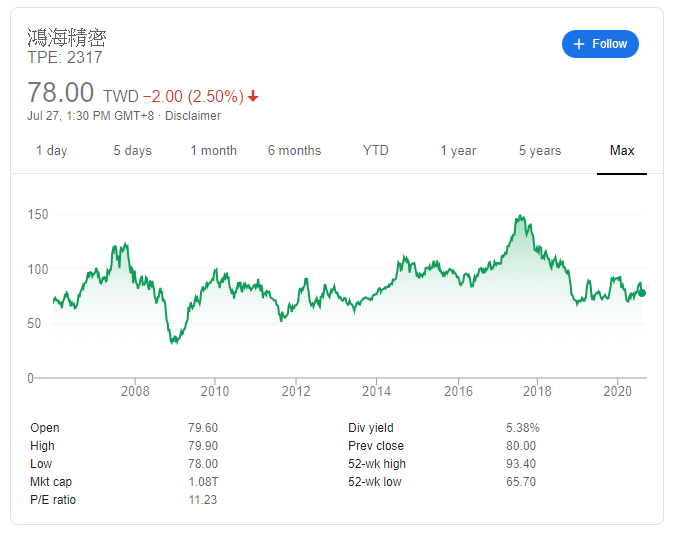Select the Max range tab
This screenshot has width=676, height=534.
[x=622, y=150]
